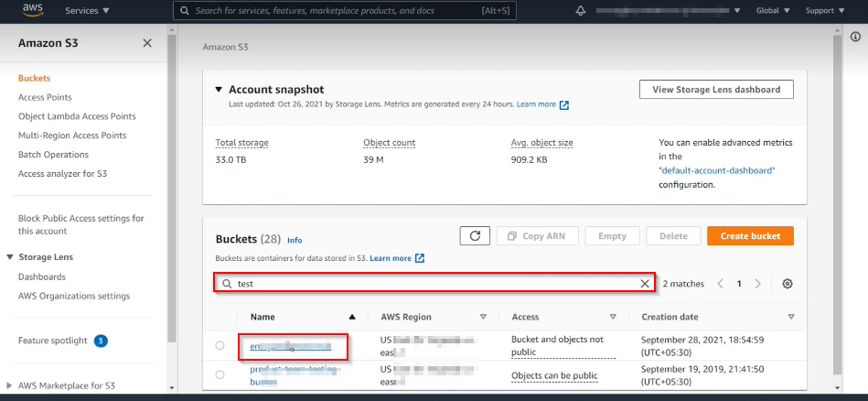Select page 1 in pagination
The image size is (868, 401).
(739, 284)
